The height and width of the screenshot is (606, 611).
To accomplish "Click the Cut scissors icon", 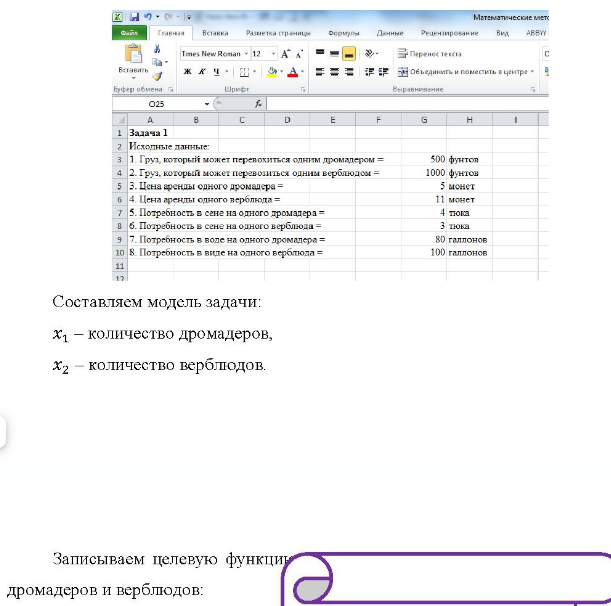I will [157, 49].
